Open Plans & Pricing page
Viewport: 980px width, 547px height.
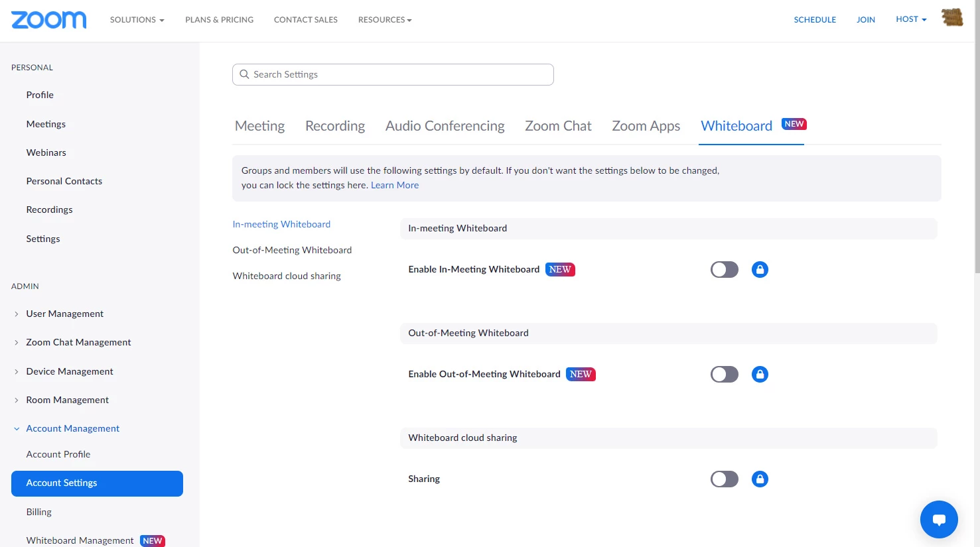[x=219, y=20]
